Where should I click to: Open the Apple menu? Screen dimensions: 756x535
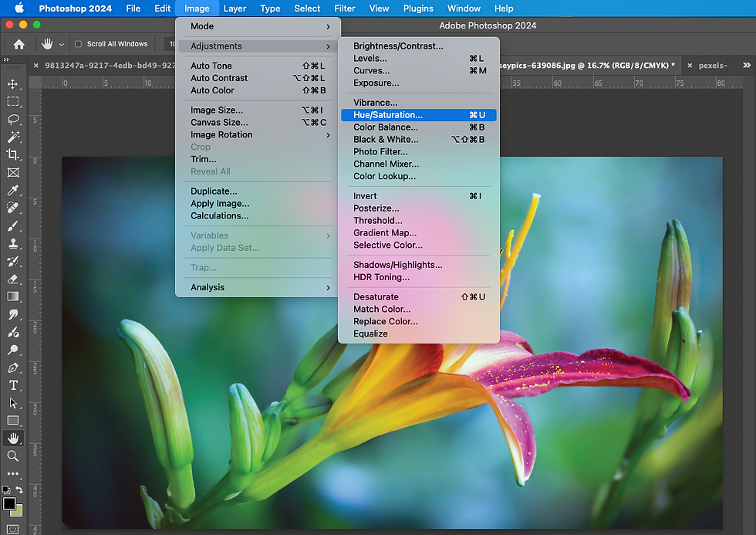click(19, 8)
